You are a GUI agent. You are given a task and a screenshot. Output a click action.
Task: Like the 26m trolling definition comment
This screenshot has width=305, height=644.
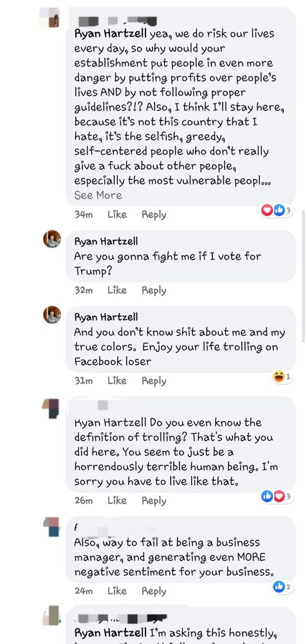coord(117,500)
